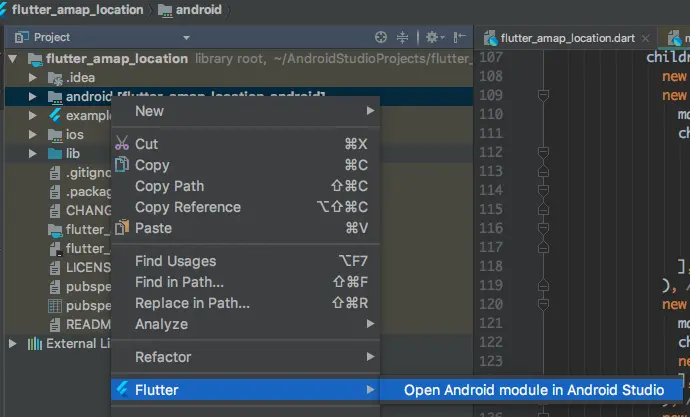690x417 pixels.
Task: Choose Cut from the context menu
Action: point(245,144)
